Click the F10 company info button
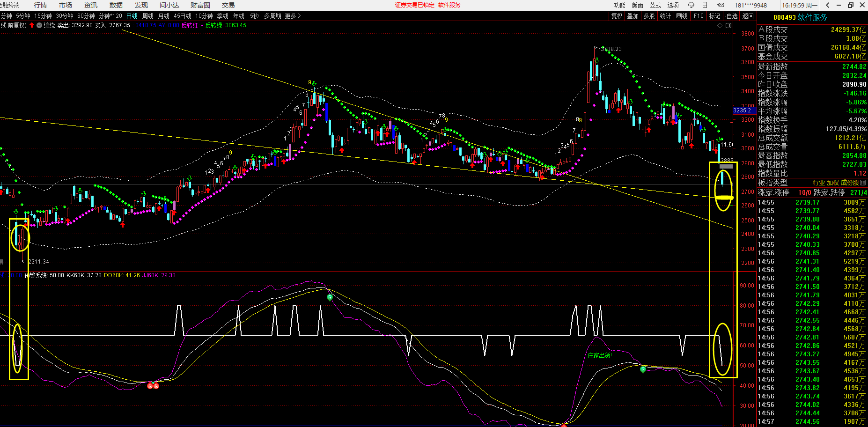This screenshot has width=868, height=427. (699, 16)
